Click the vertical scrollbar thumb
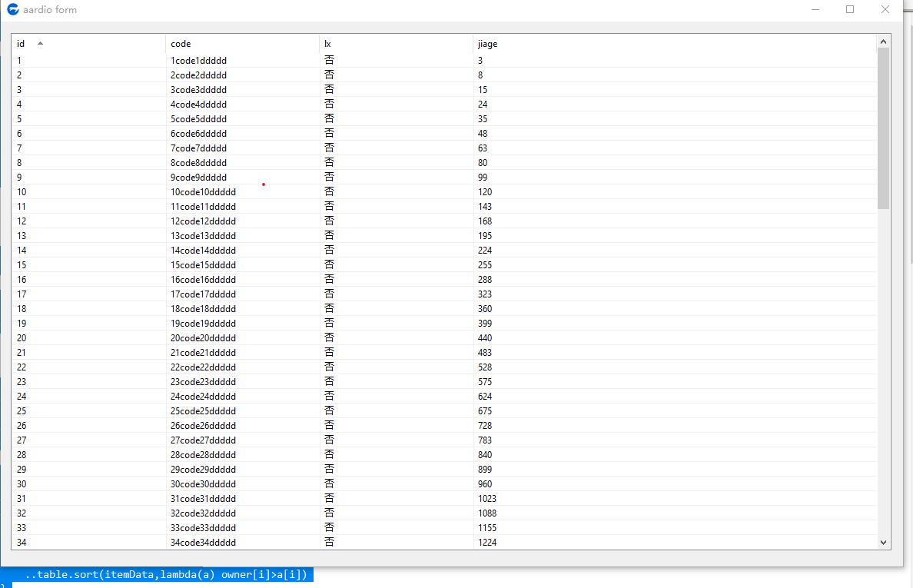 883,128
